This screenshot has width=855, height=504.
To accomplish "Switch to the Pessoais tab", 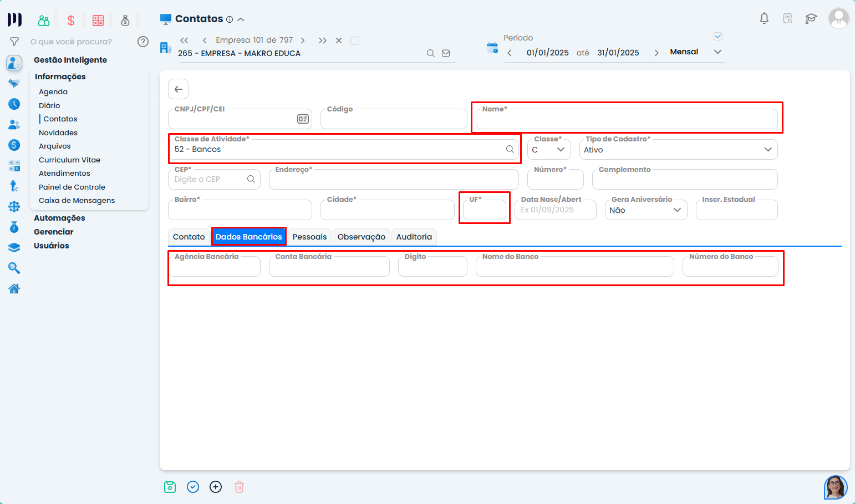I will click(309, 237).
